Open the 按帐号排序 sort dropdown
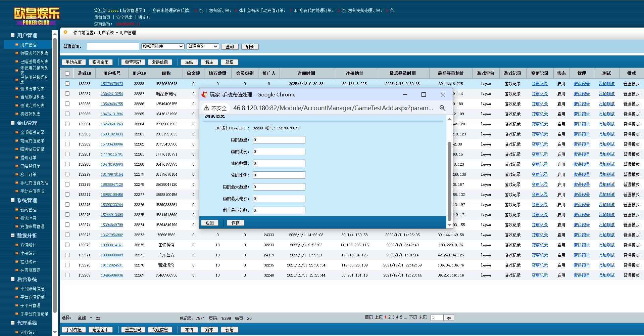The height and width of the screenshot is (336, 644). (x=163, y=46)
